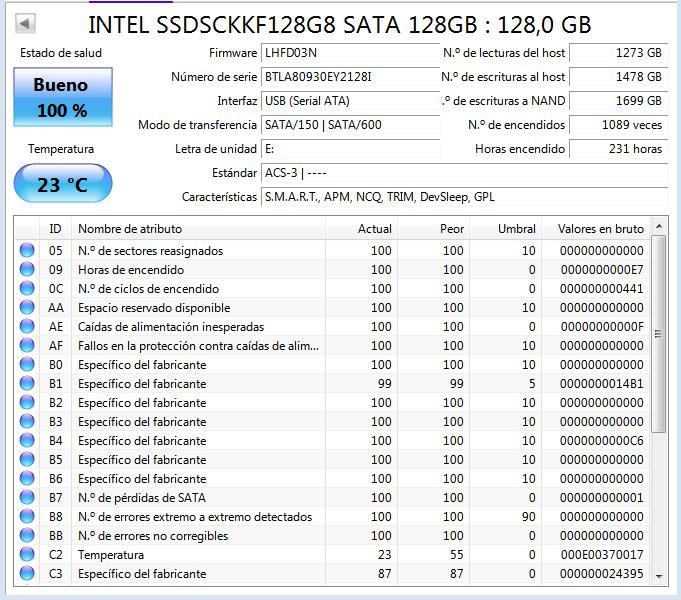Click the Bueno 100 % health status button

point(63,97)
